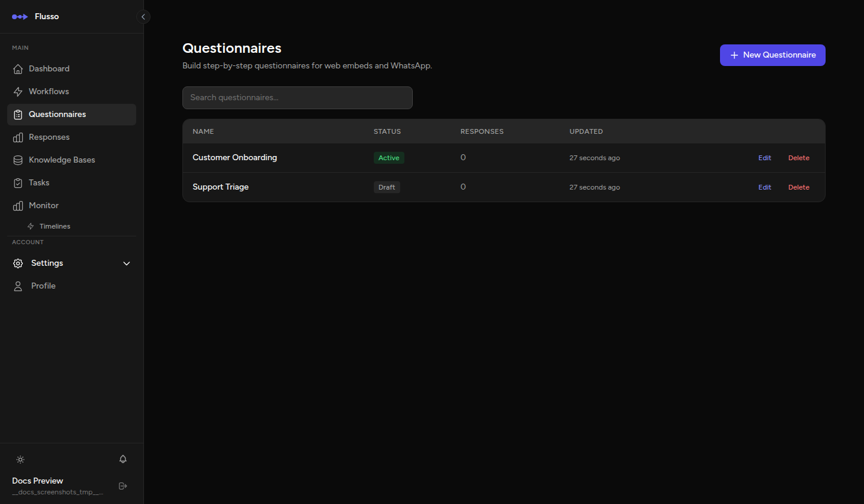The width and height of the screenshot is (864, 504).
Task: Delete the Support Triage questionnaire
Action: point(799,188)
